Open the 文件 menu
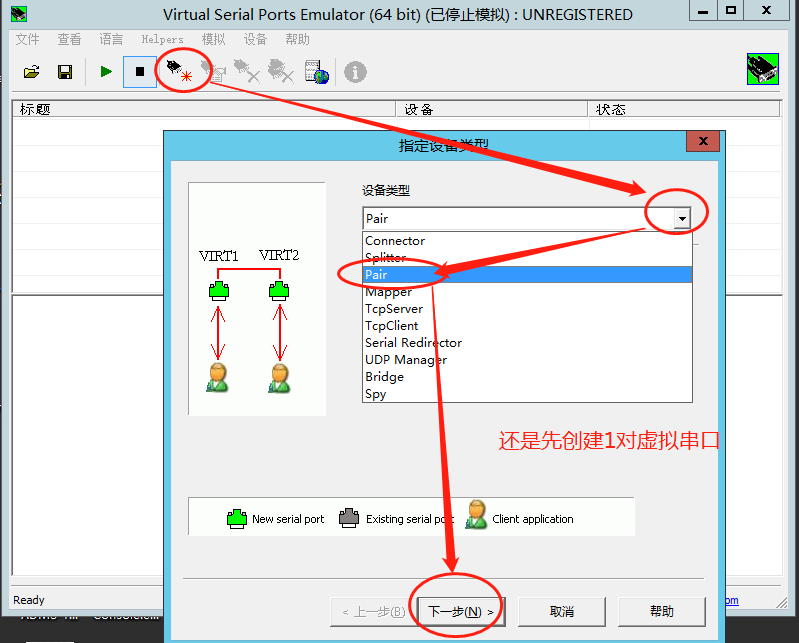The width and height of the screenshot is (799, 643). [28, 39]
